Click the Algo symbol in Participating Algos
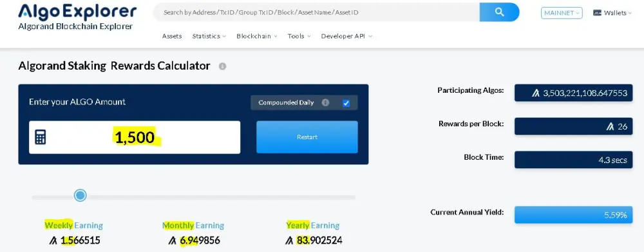Viewport: 644px width, 252px height. click(x=536, y=93)
